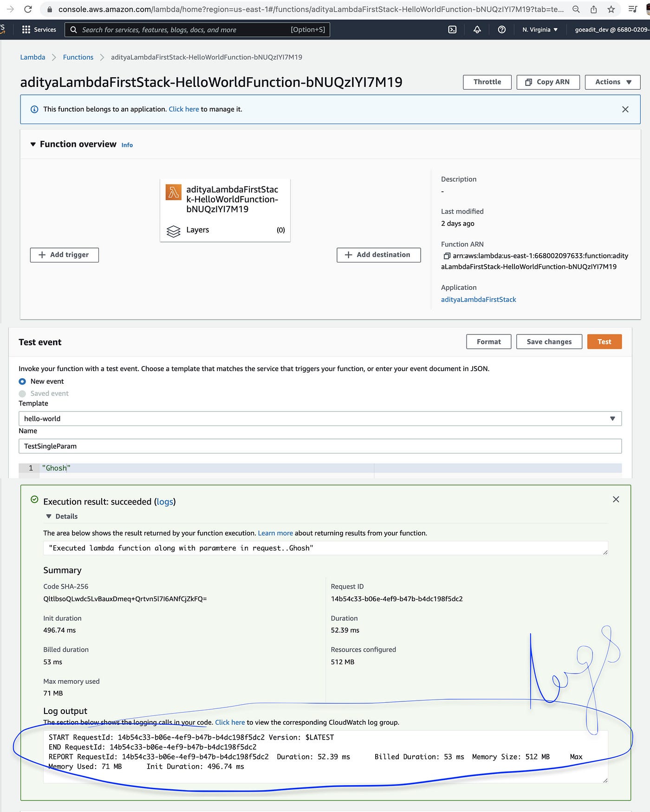Click the Throttle button
The image size is (650, 812).
(487, 82)
